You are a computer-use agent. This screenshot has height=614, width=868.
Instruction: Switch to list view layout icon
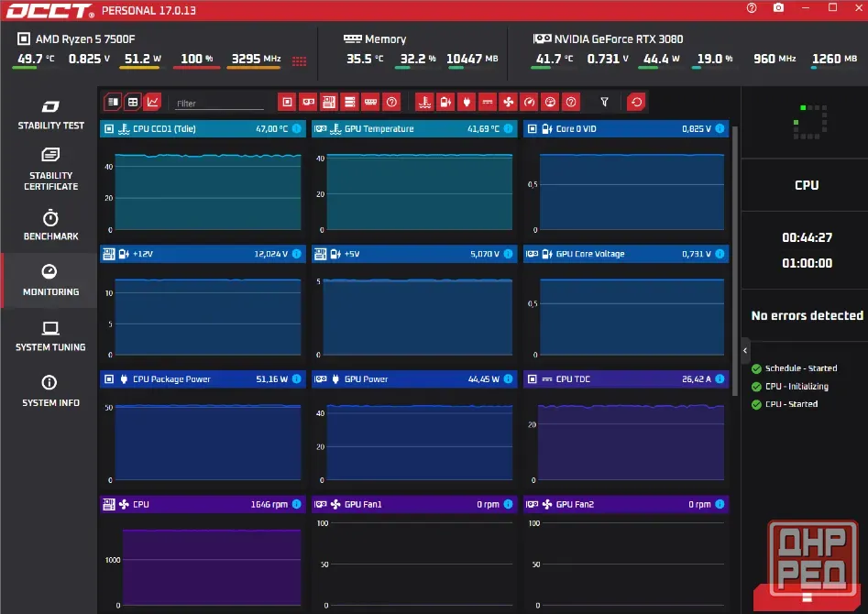113,102
